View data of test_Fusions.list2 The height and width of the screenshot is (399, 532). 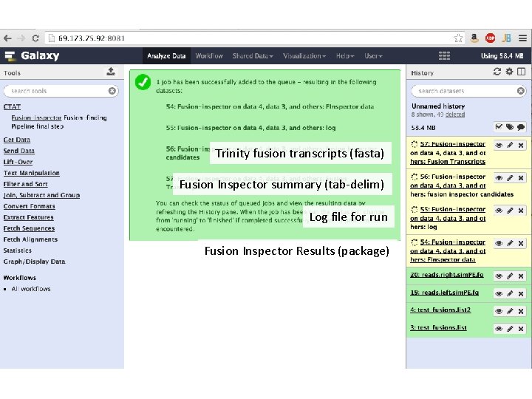point(499,311)
